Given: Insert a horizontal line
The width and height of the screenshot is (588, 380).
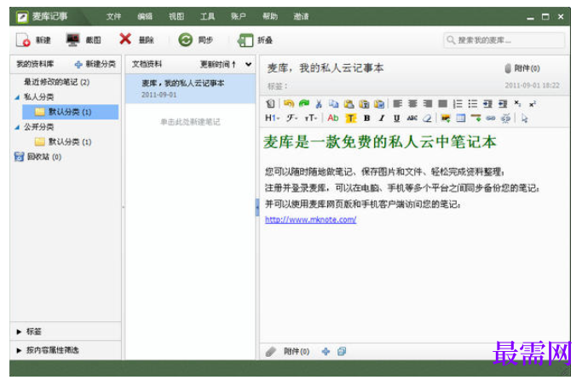Looking at the screenshot, I should (x=476, y=118).
